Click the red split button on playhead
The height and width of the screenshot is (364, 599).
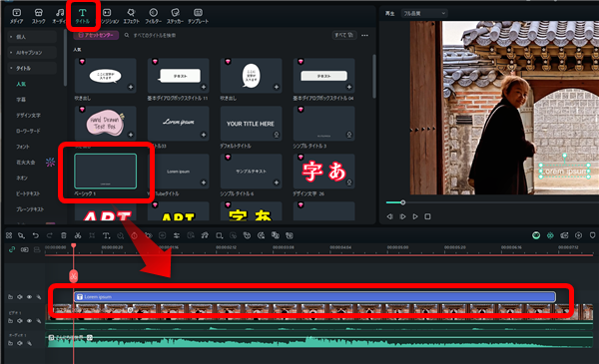coord(73,276)
